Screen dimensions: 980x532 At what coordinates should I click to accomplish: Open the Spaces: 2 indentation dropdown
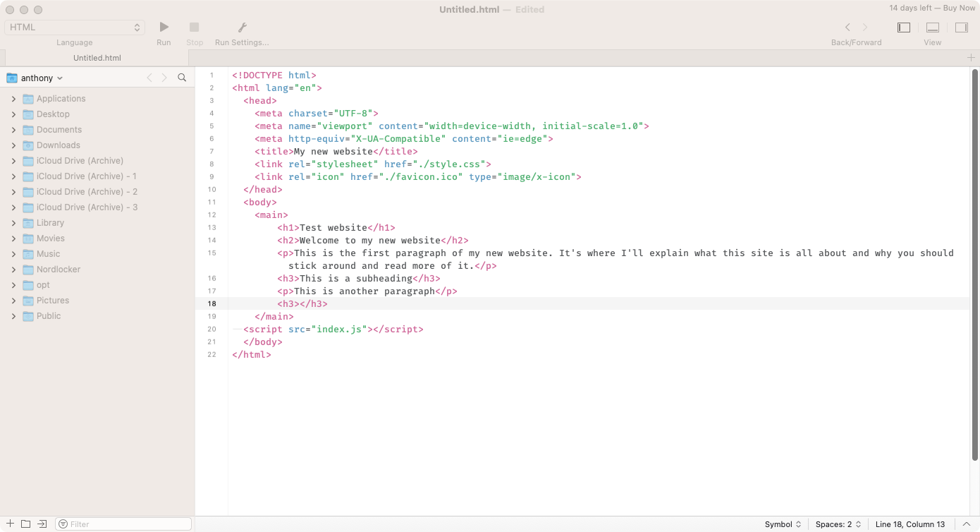pyautogui.click(x=838, y=524)
